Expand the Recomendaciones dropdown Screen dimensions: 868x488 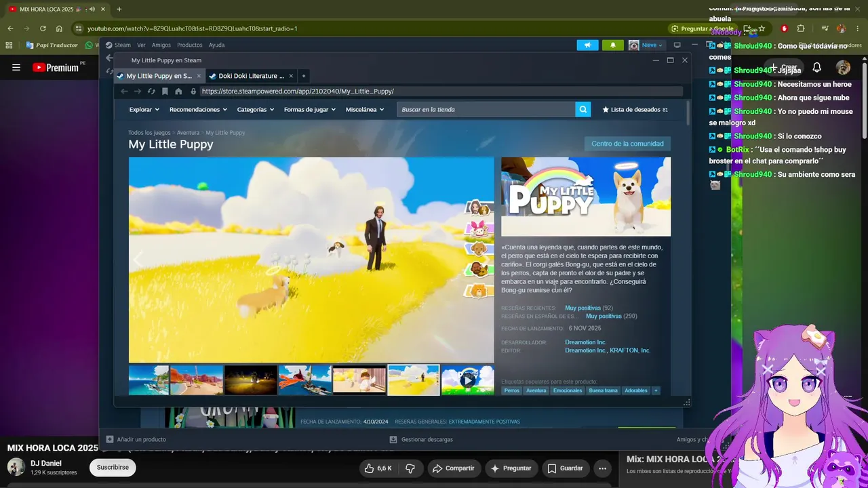[198, 109]
